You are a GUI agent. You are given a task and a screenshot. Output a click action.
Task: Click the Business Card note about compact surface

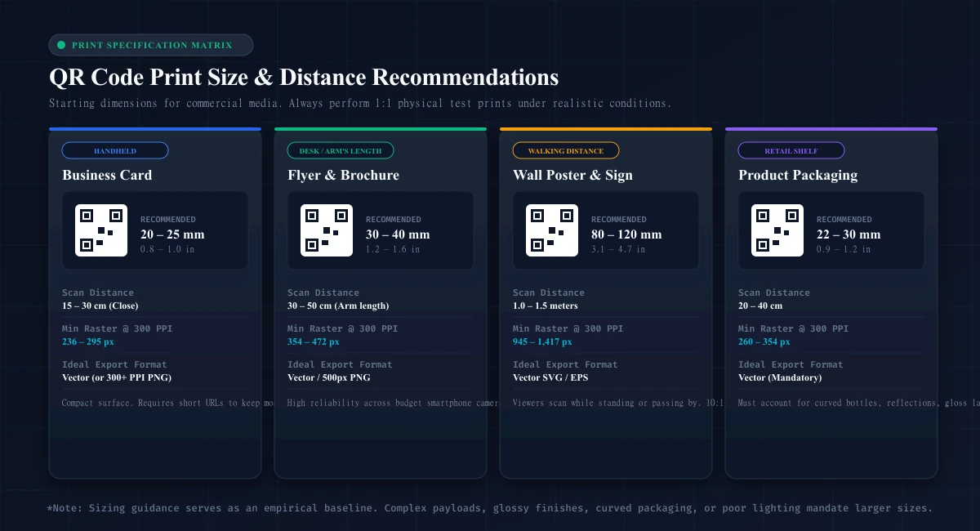point(168,403)
